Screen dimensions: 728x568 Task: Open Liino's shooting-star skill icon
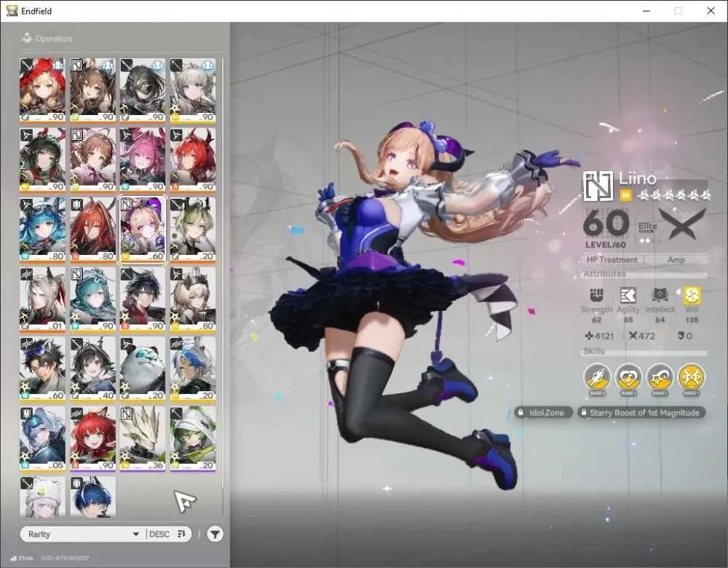point(660,378)
